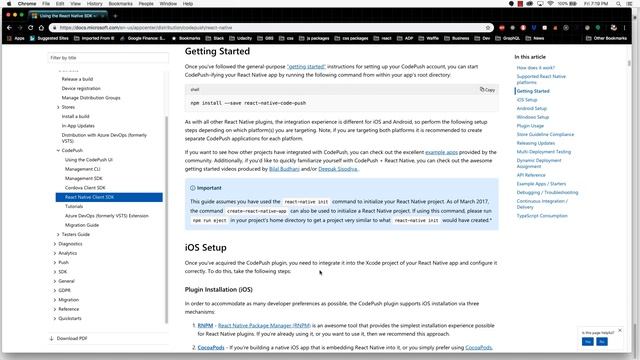Jump to Plugin Usage in article nav
Screen dimensions: 640x360
tap(530, 126)
